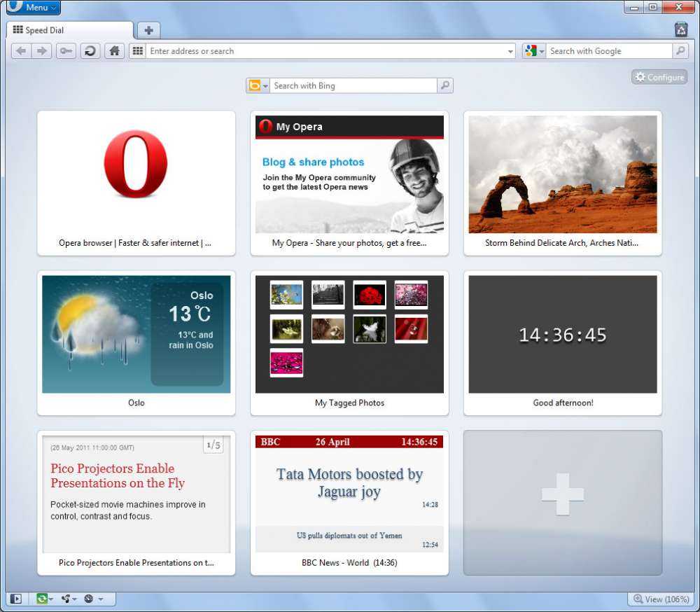Click the Opera Unite status bar icon
Image resolution: width=700 pixels, height=612 pixels.
(67, 599)
